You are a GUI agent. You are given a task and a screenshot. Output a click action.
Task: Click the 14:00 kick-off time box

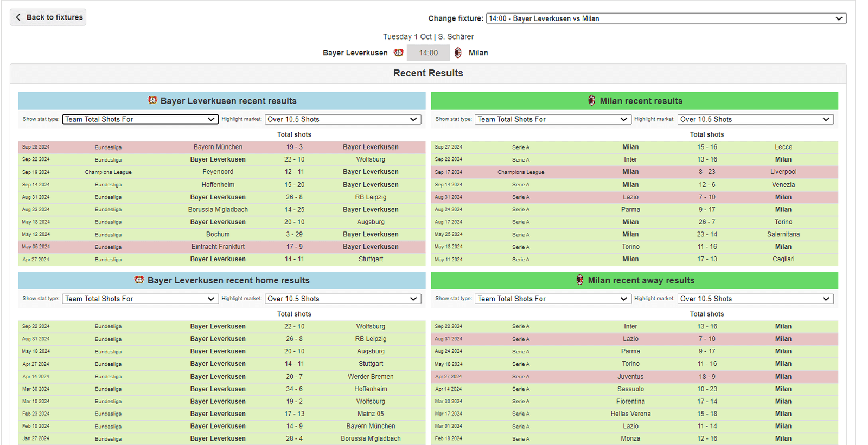[428, 53]
